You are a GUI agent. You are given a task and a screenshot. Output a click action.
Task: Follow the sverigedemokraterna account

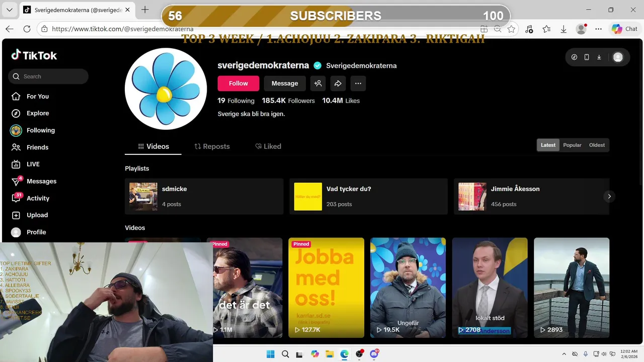238,83
